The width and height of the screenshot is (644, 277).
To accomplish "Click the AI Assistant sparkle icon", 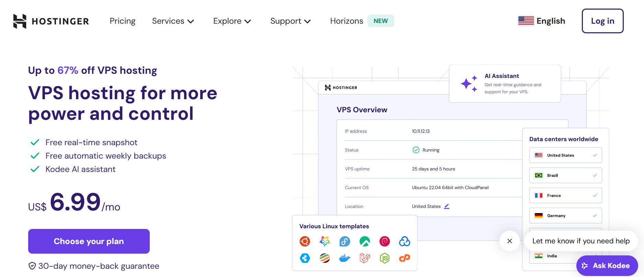I will click(469, 83).
